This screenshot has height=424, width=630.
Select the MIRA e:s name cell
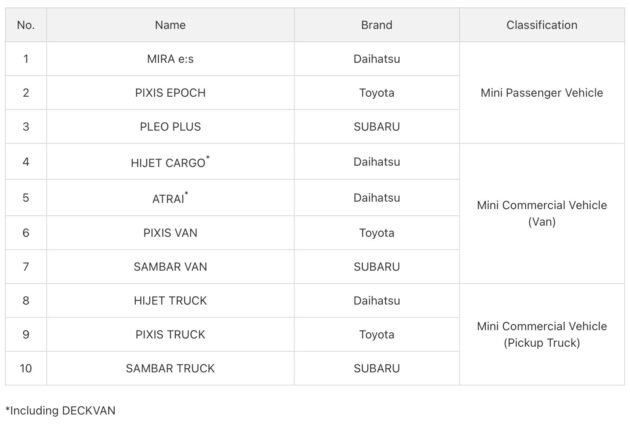(170, 59)
